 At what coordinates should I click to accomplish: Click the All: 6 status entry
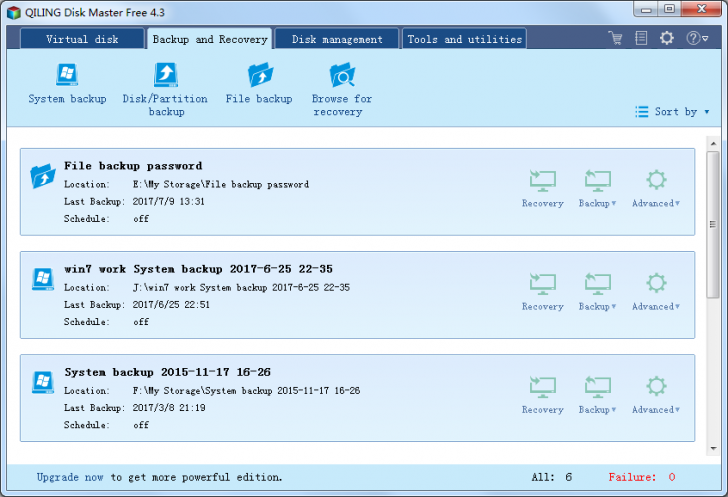click(552, 477)
